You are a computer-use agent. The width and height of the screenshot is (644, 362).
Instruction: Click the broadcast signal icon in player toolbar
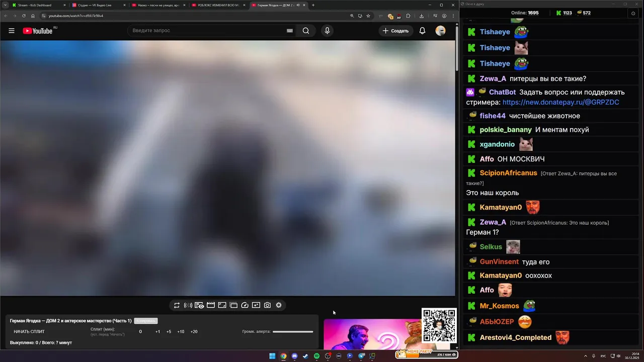pos(188,305)
